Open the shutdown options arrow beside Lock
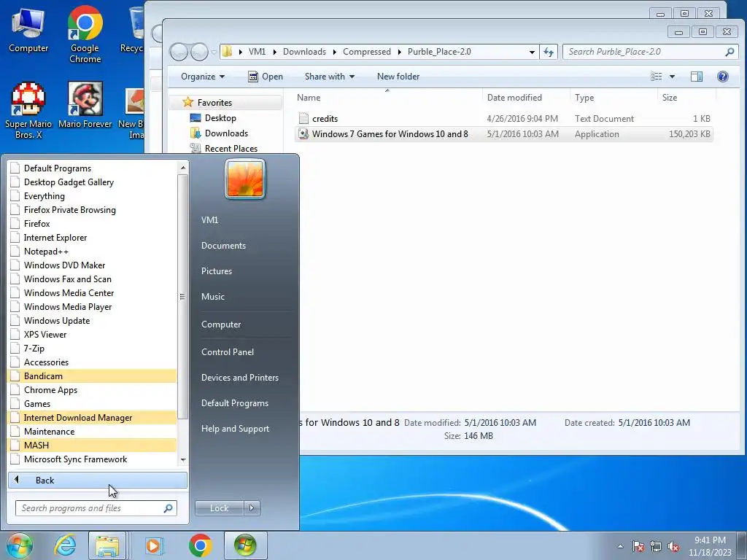The width and height of the screenshot is (747, 560). point(252,508)
